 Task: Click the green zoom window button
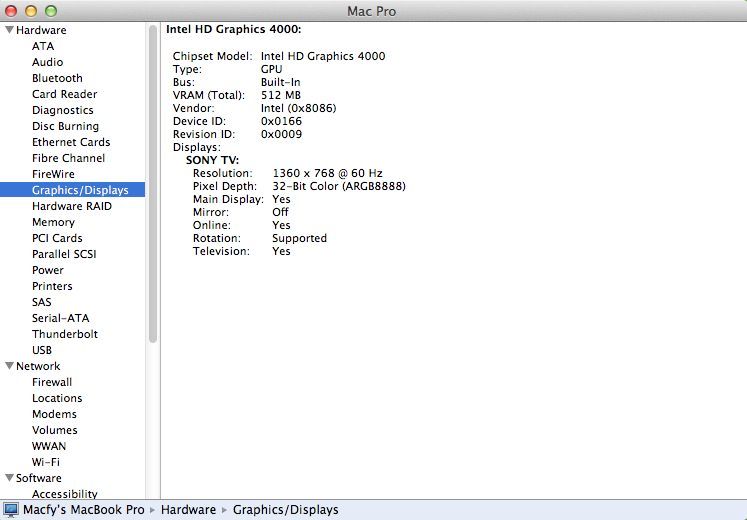pos(51,10)
